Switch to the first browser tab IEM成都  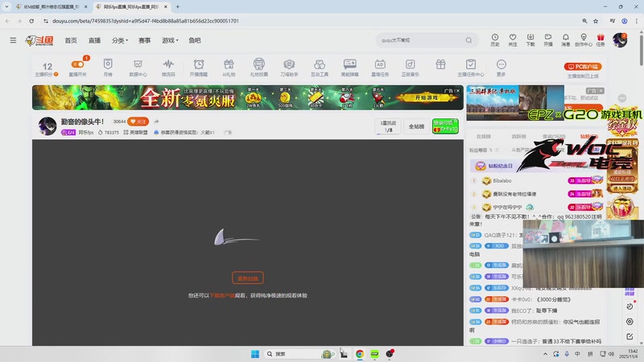52,6
